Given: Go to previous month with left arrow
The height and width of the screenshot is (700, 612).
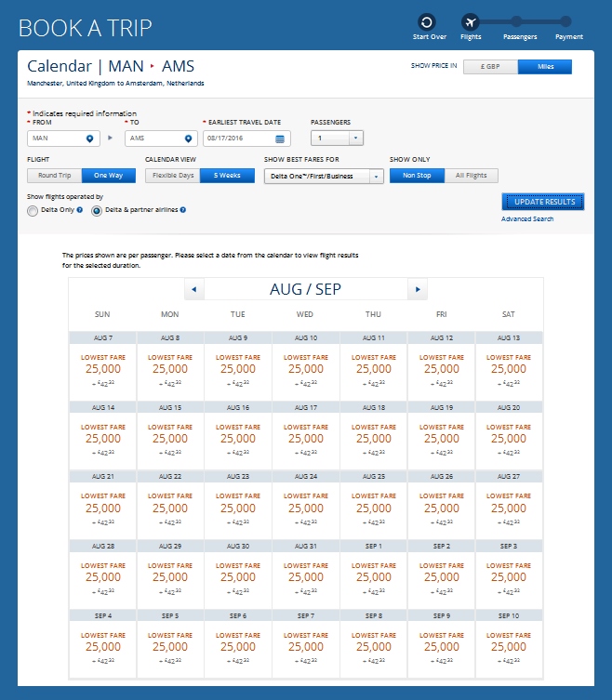Looking at the screenshot, I should 193,289.
